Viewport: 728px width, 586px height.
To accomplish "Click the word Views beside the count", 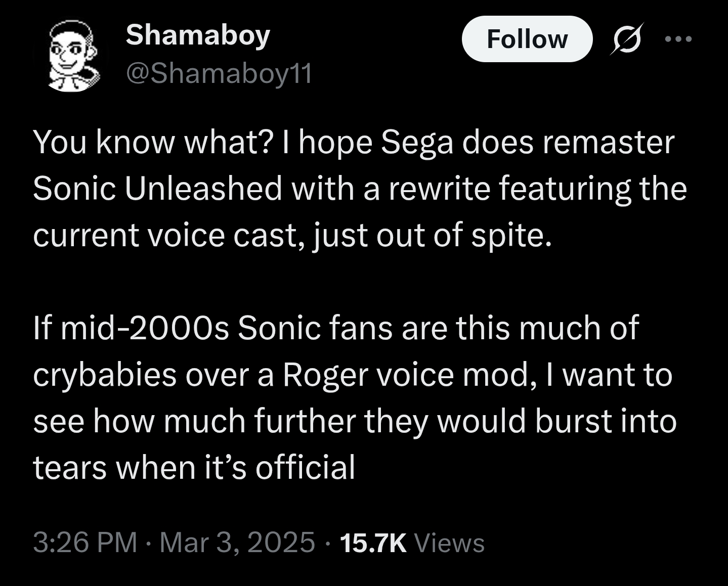I will click(x=449, y=543).
